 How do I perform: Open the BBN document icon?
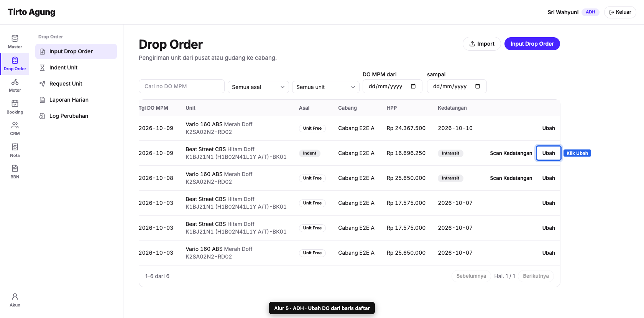point(15,172)
